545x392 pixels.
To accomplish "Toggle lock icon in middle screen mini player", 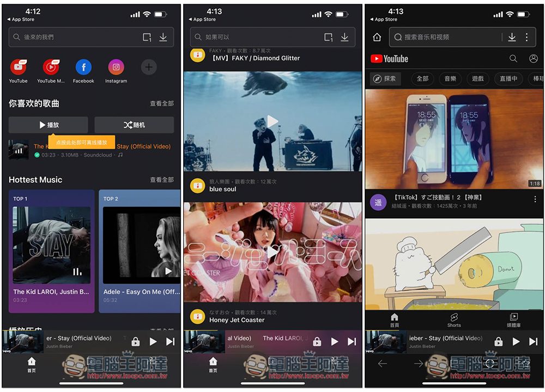I will tap(317, 342).
